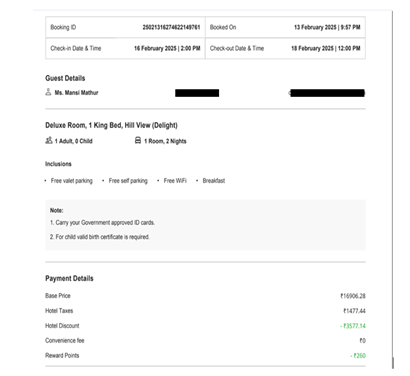Select the 13 February 2025 booked-on timestamp
The width and height of the screenshot is (410, 376).
327,27
